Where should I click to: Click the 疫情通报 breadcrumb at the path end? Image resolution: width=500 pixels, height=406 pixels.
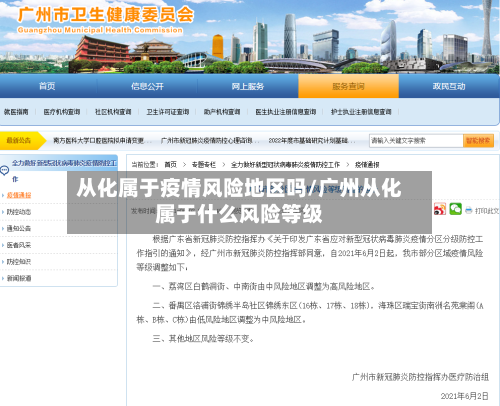367,165
